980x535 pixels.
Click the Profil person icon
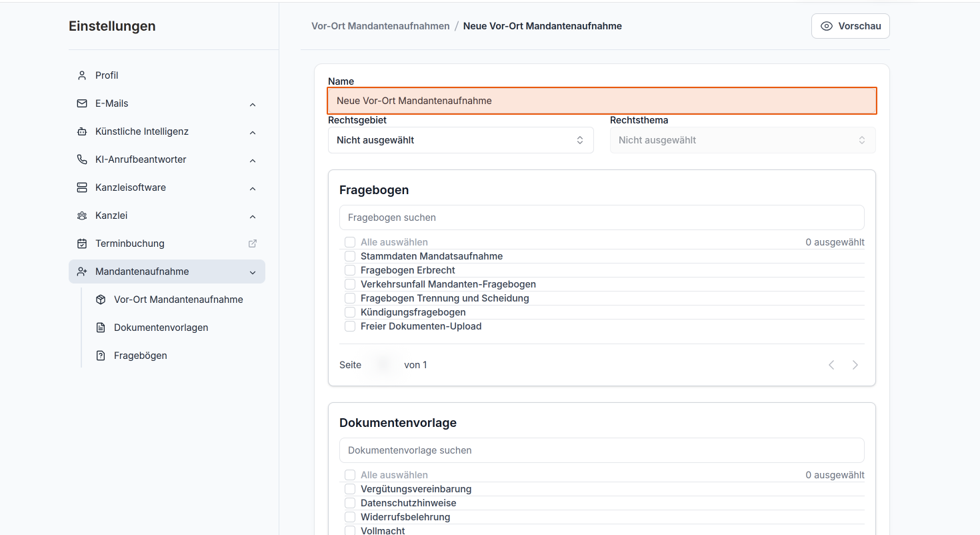click(x=82, y=75)
